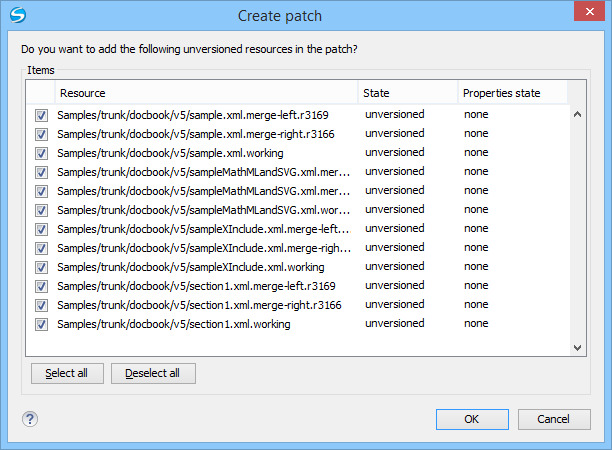This screenshot has height=450, width=612.
Task: Toggle sampleXInclude.xml.working checkbox
Action: (x=41, y=267)
